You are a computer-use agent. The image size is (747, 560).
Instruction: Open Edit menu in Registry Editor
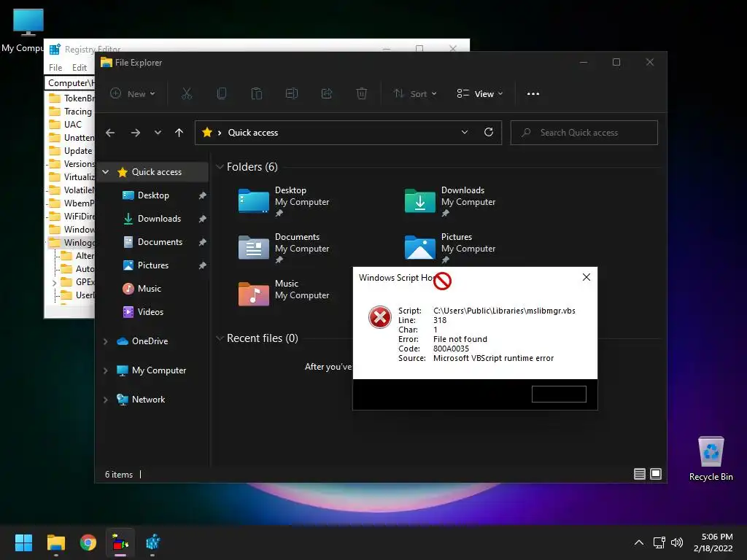click(x=80, y=68)
